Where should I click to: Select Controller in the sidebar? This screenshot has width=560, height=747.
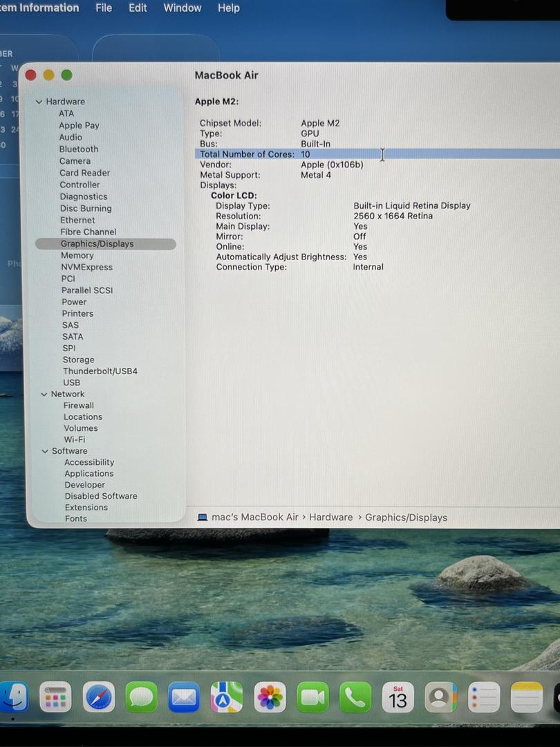[x=80, y=185]
